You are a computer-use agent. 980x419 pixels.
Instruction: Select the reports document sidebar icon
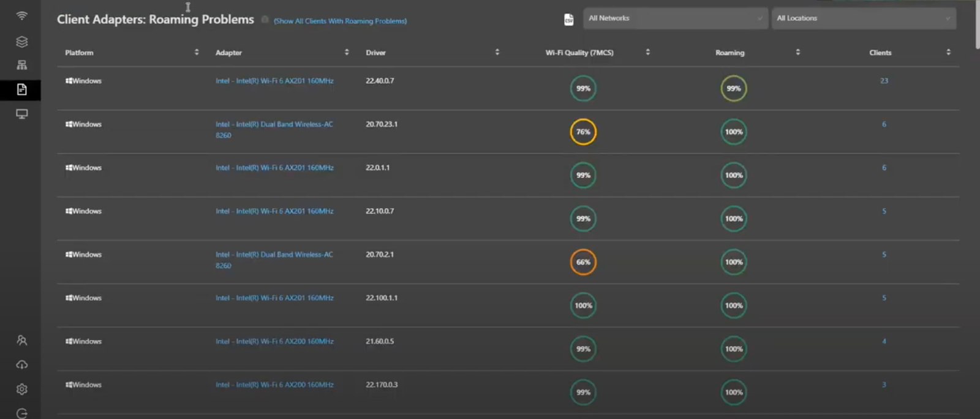(x=22, y=89)
